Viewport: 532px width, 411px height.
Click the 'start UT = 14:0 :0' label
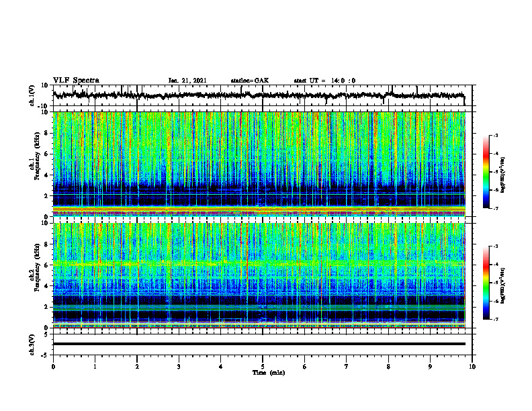click(324, 81)
